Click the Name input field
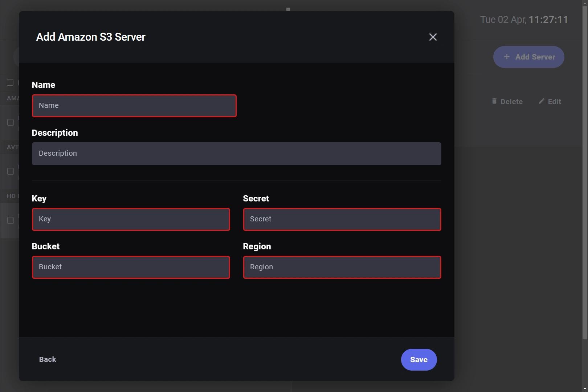The image size is (588, 392). (x=134, y=106)
